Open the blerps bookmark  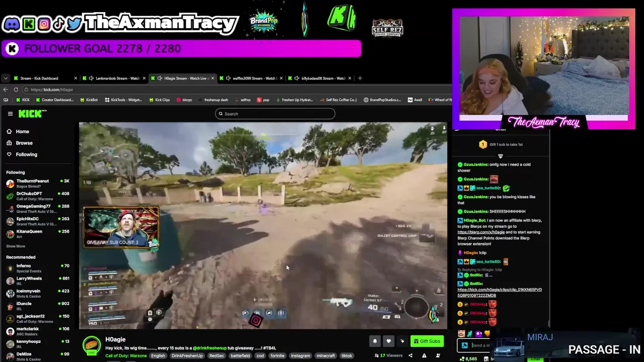pyautogui.click(x=184, y=100)
